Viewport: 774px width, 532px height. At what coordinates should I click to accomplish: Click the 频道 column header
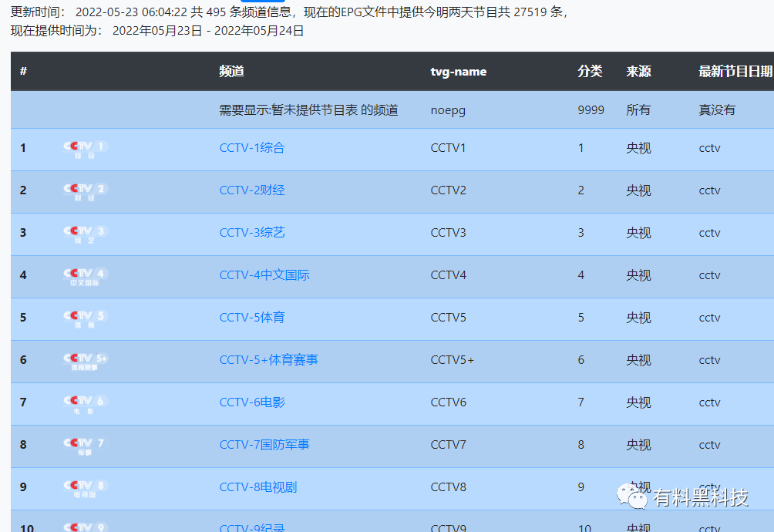[x=231, y=72]
